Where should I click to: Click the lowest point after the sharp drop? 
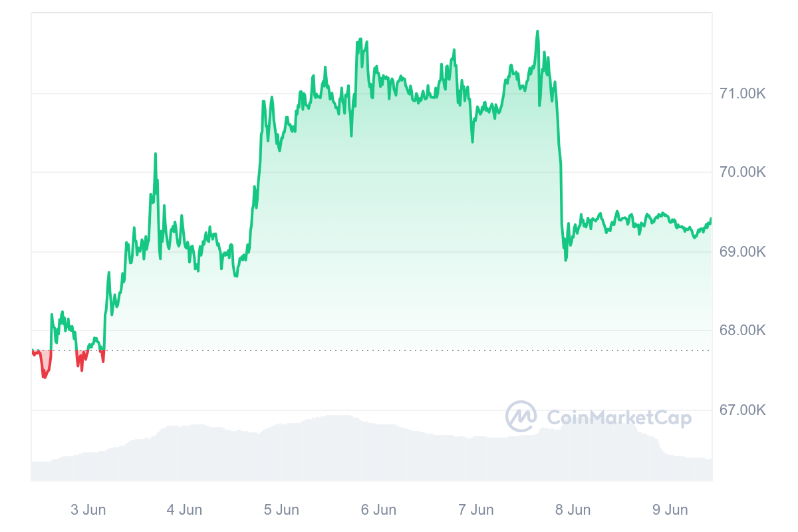566,260
